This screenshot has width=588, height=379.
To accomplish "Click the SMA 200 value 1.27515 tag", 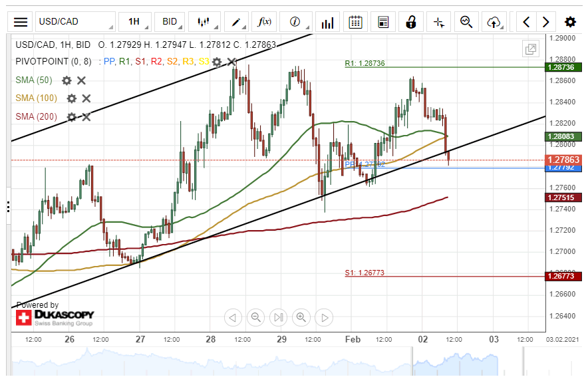I will pyautogui.click(x=563, y=197).
